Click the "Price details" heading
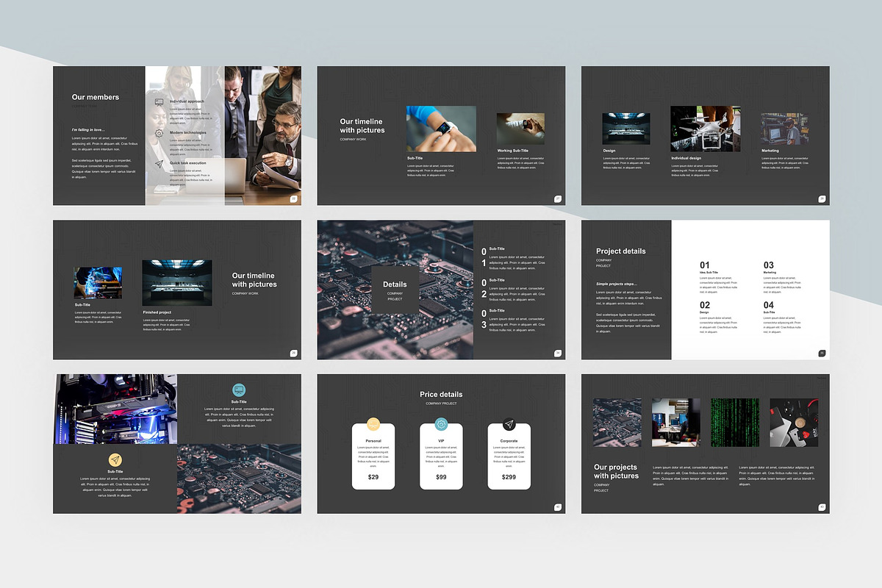The width and height of the screenshot is (882, 588). [441, 395]
